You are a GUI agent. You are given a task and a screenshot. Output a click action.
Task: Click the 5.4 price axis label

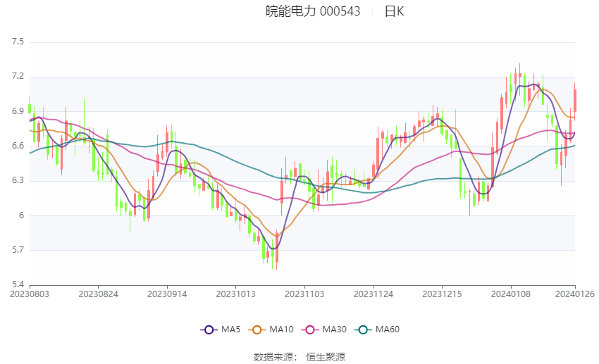[18, 284]
